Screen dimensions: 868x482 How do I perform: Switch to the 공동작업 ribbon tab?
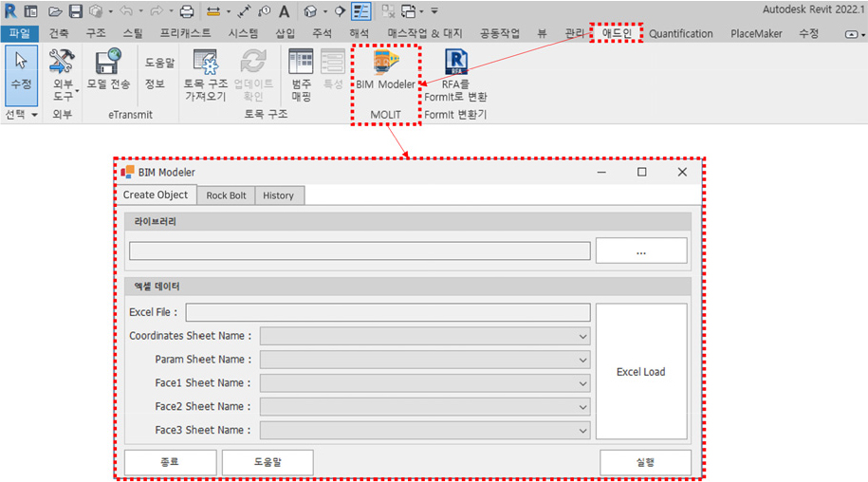pyautogui.click(x=499, y=33)
